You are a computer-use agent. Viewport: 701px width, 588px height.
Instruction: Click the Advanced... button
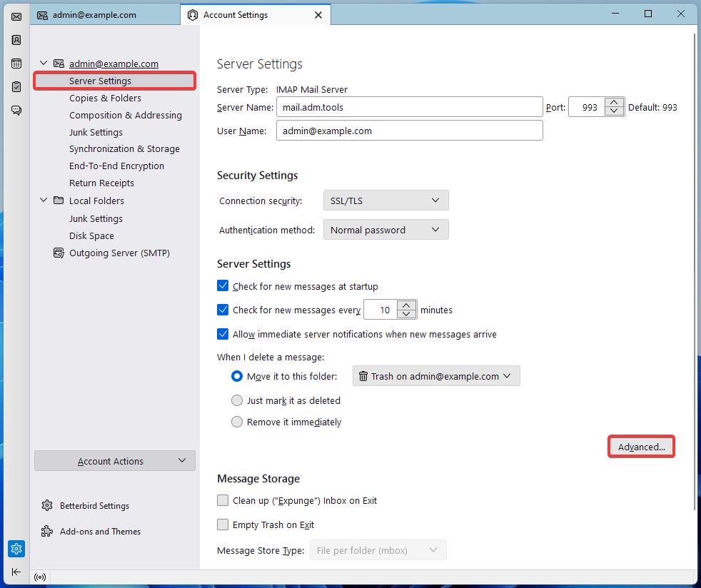tap(641, 447)
